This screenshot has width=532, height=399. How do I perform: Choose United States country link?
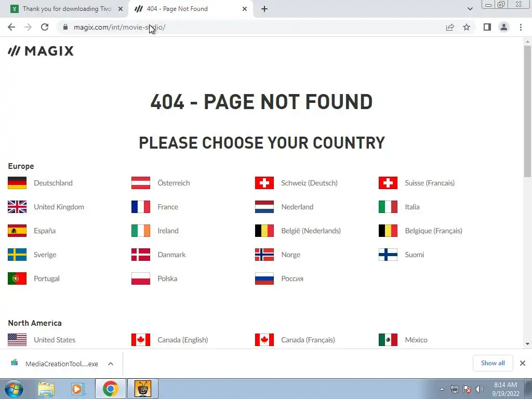tap(55, 340)
